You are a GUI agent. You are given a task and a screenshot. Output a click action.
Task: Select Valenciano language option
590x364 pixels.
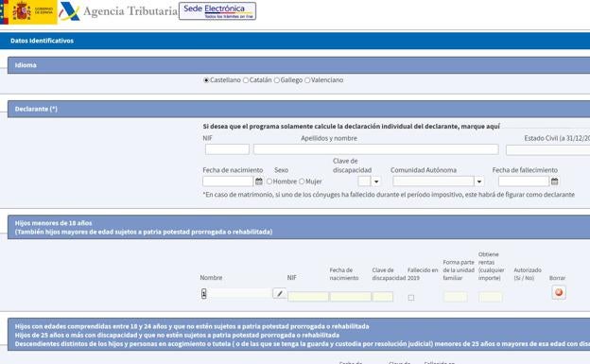[307, 80]
